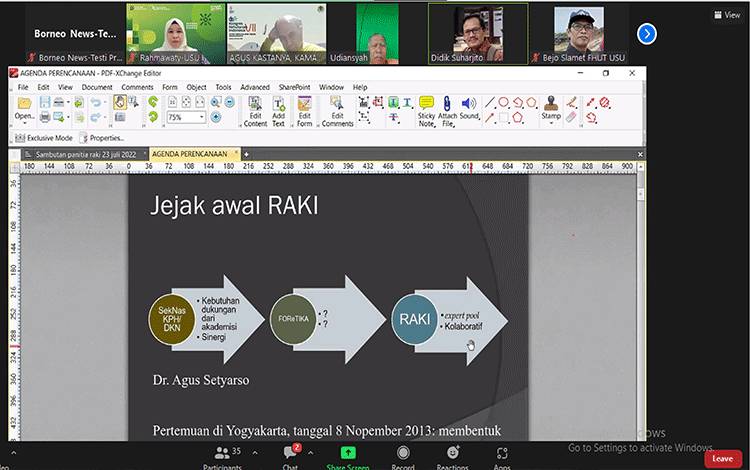Viewport: 750px width, 470px height.
Task: Choose the Highlight Text tool
Action: [393, 102]
